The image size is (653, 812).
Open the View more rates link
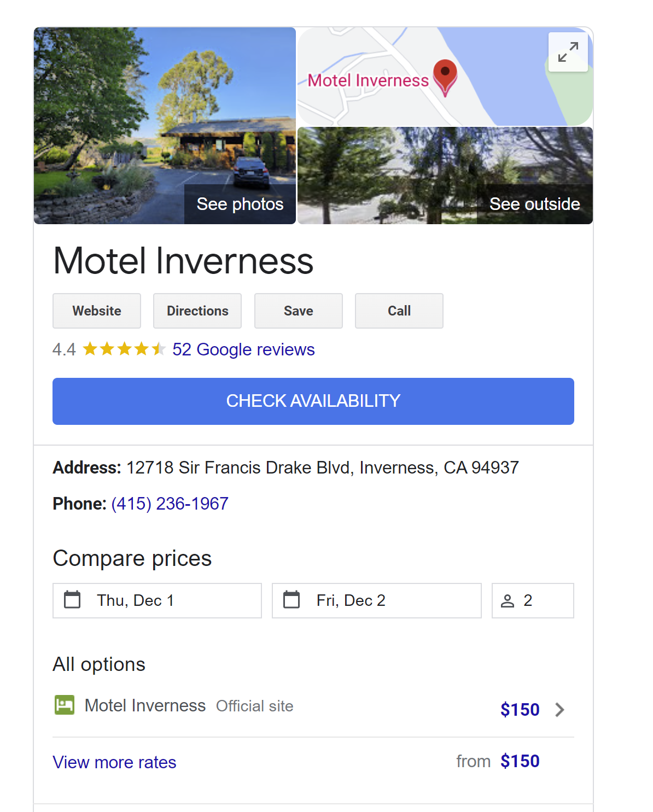click(x=114, y=762)
